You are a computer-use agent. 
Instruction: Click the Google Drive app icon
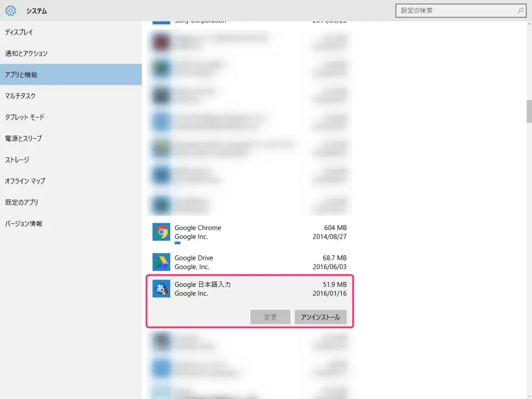click(x=161, y=262)
